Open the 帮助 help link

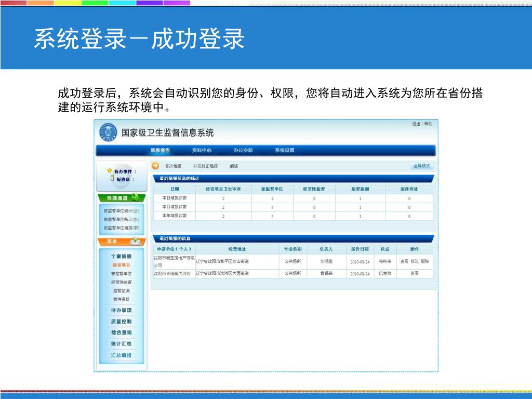428,124
